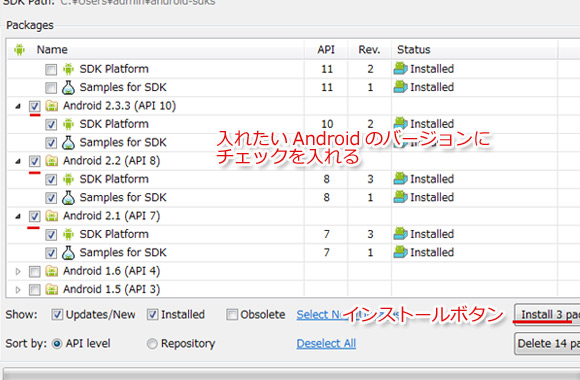Click Android 1.6 (API 4) folder icon
The height and width of the screenshot is (380, 580).
(52, 271)
